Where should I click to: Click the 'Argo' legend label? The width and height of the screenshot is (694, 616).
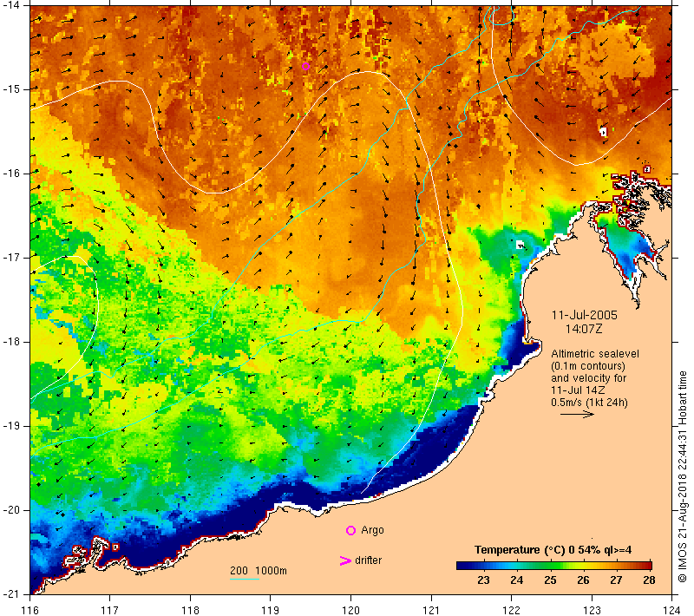coord(372,530)
